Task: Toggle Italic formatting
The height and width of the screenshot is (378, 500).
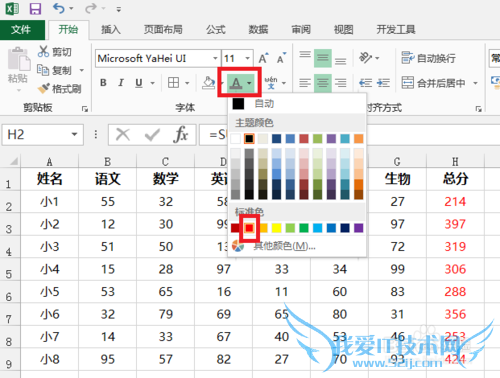Action: (x=121, y=82)
